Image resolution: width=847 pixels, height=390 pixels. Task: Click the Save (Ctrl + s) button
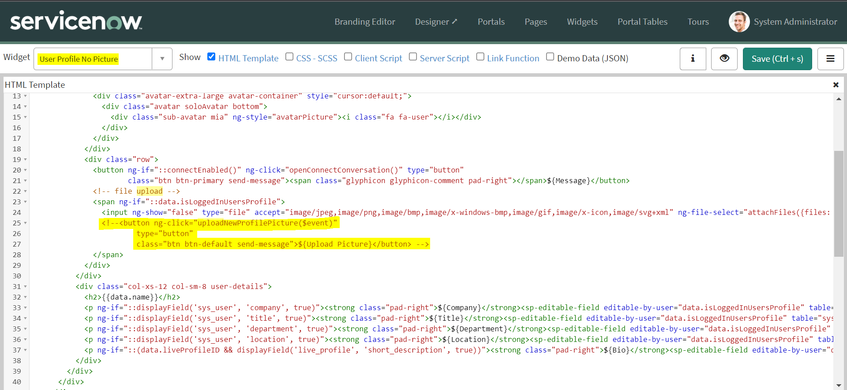pyautogui.click(x=777, y=59)
